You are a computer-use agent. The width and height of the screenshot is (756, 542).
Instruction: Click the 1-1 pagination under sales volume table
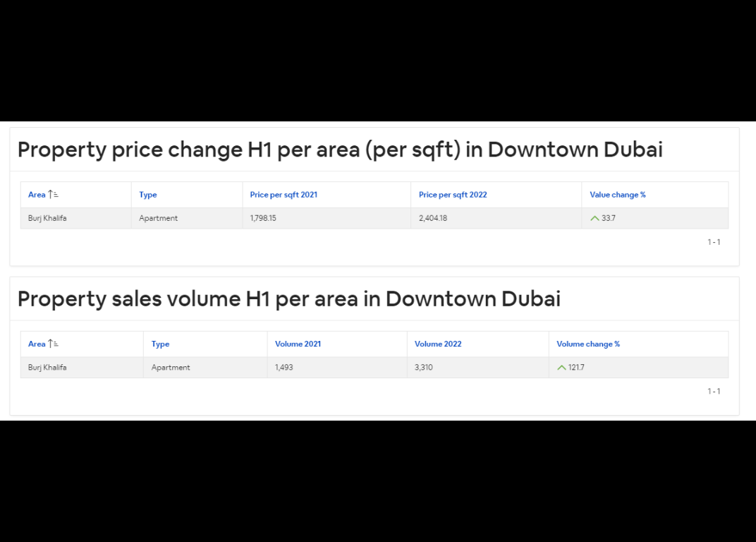pos(714,391)
